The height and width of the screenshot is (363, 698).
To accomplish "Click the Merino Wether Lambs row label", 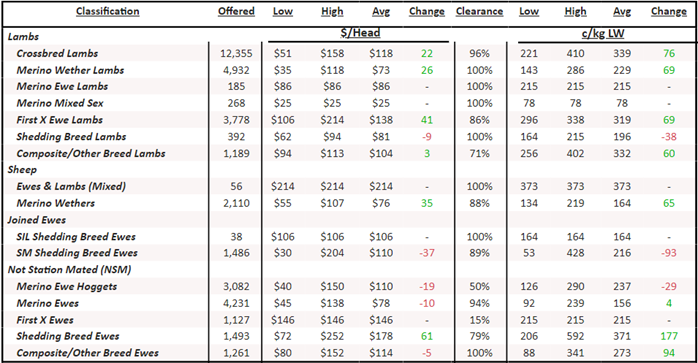I will click(x=70, y=70).
